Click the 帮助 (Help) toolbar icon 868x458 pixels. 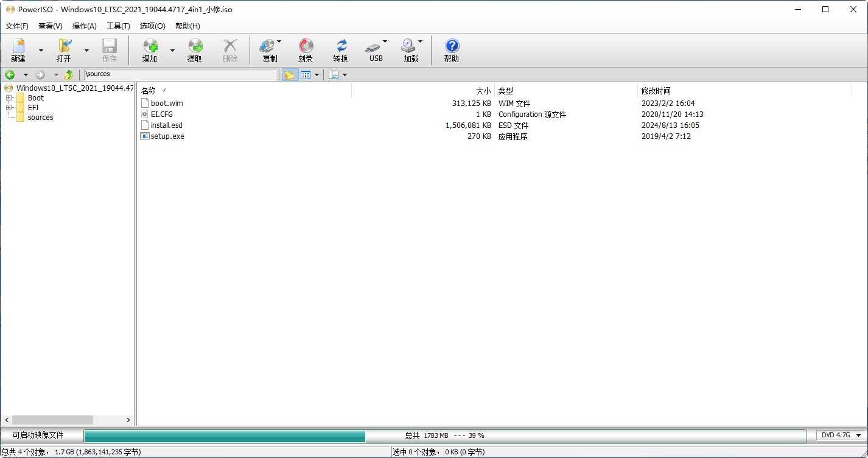pos(451,49)
